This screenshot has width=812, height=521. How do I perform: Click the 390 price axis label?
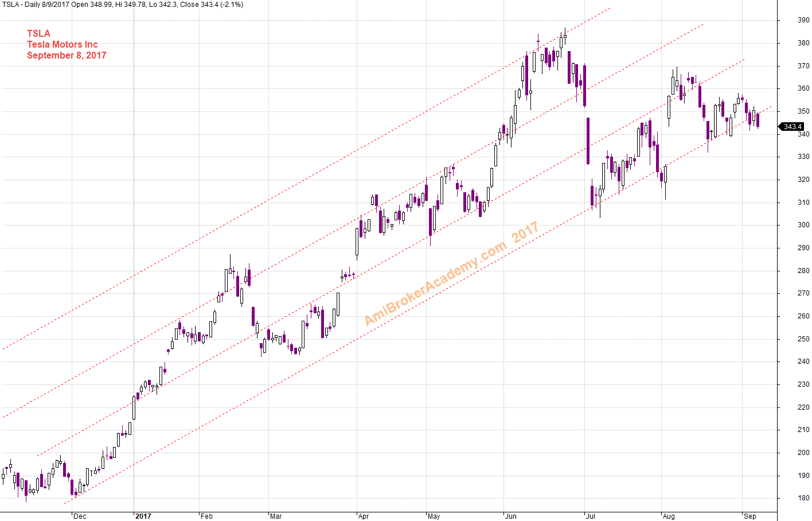803,20
